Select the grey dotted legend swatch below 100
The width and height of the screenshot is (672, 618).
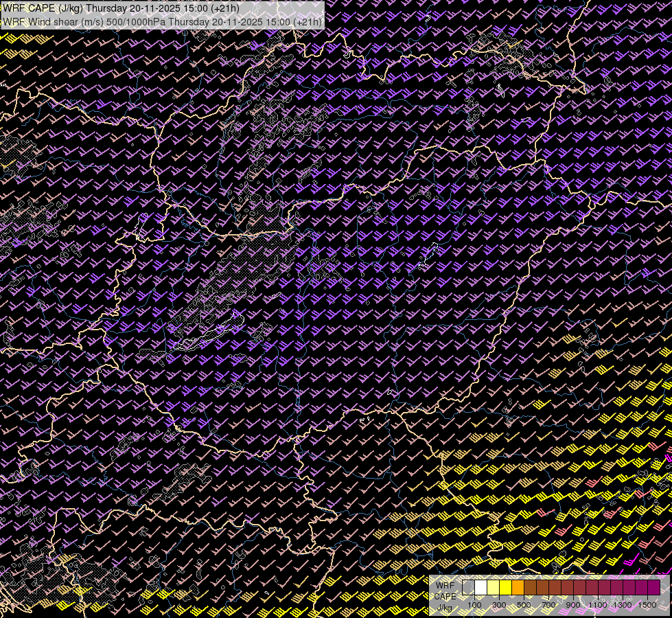468,588
